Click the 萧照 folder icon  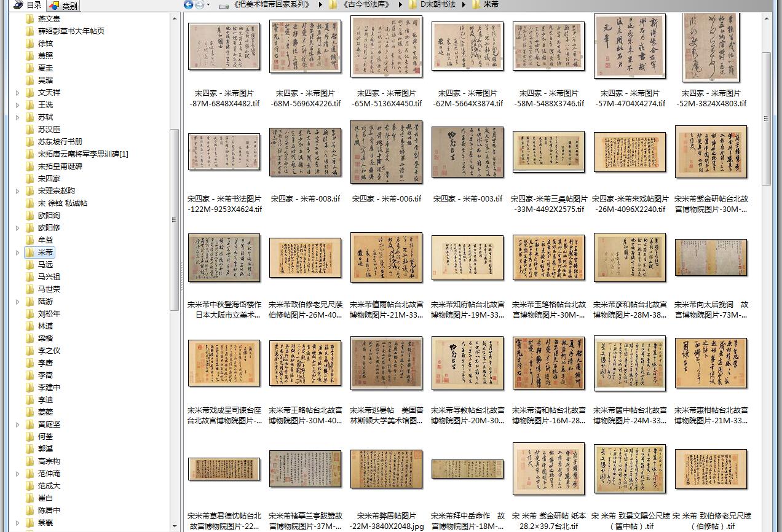click(x=30, y=55)
